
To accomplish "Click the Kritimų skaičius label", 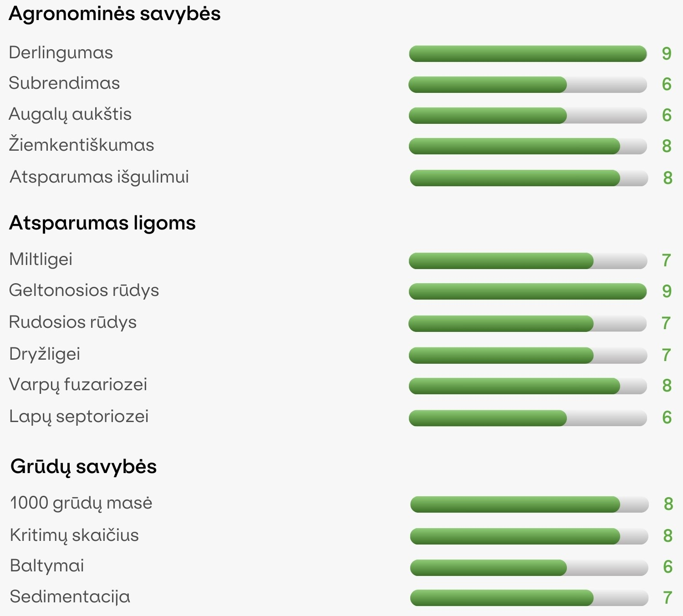I will tap(74, 535).
